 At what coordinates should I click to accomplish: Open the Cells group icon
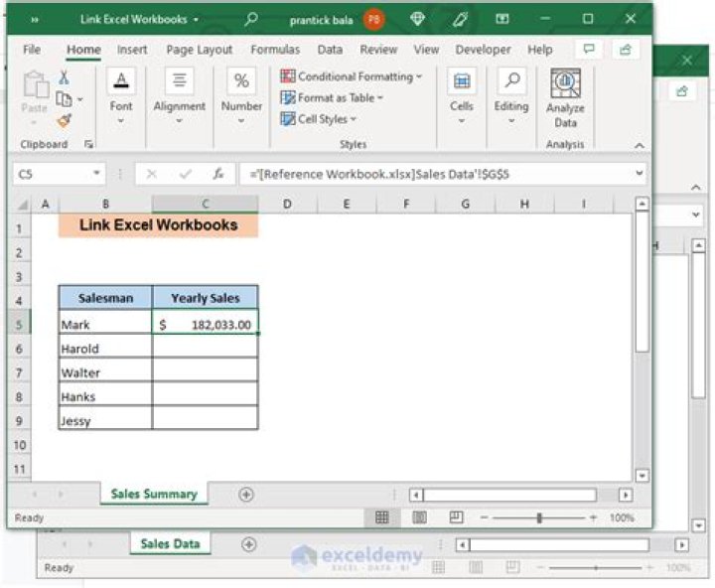pos(462,81)
